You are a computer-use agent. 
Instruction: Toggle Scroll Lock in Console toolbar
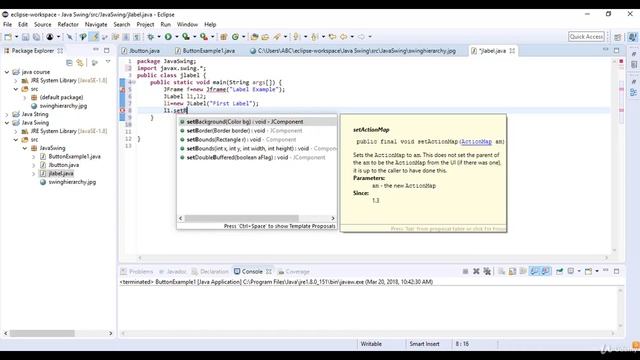[x=512, y=271]
